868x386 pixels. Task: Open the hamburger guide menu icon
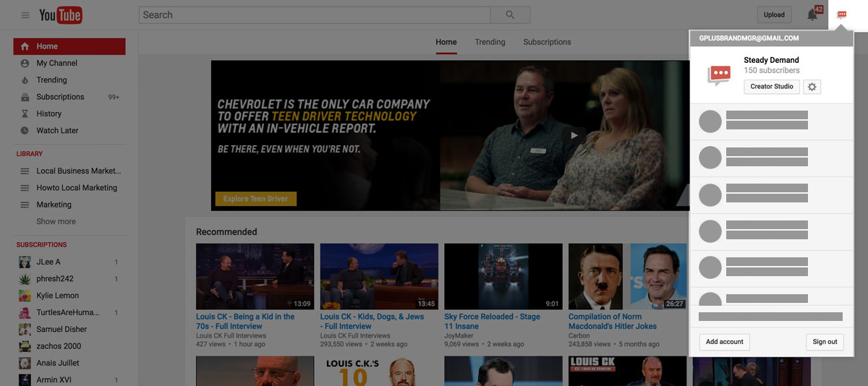coord(25,15)
